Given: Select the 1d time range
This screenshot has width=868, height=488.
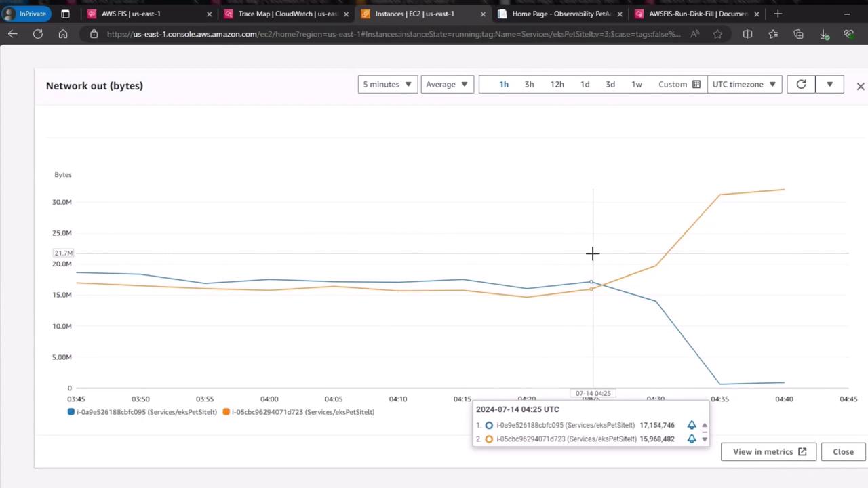Looking at the screenshot, I should tap(585, 84).
